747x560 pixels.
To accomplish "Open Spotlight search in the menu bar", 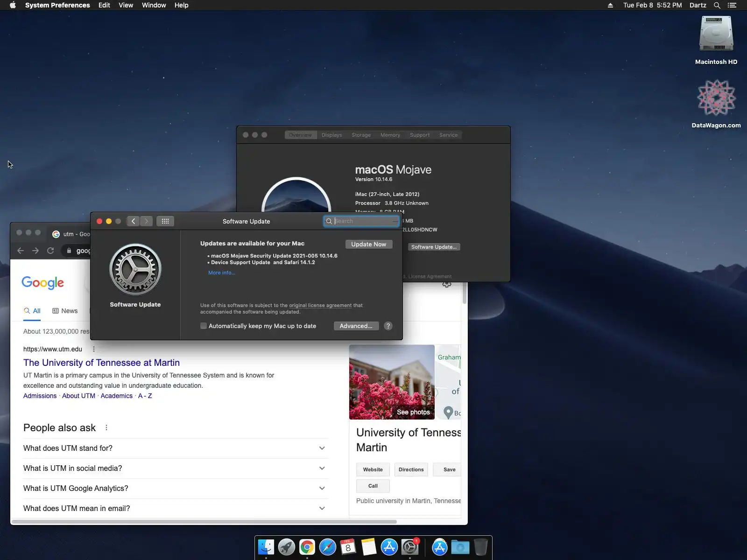I will 717,5.
